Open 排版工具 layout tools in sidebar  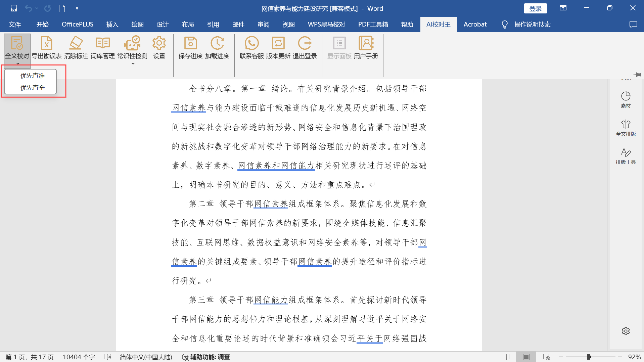click(626, 156)
